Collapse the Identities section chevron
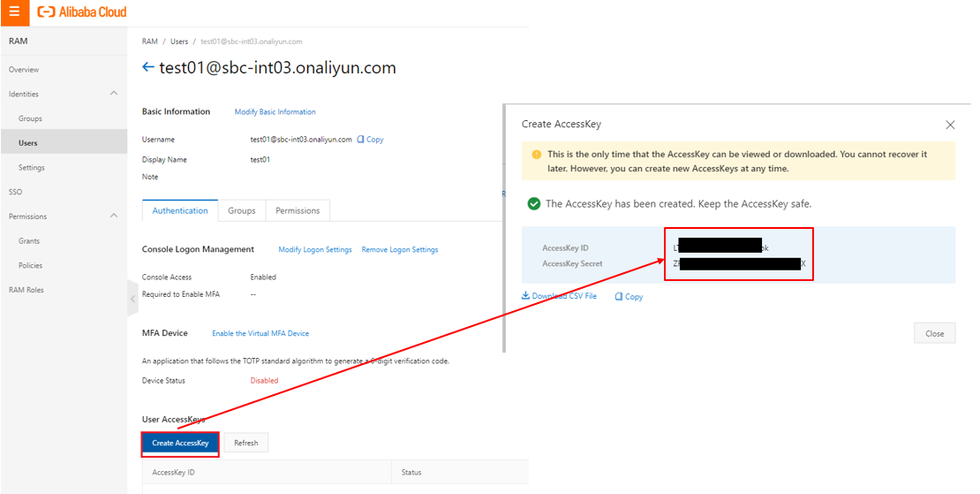The height and width of the screenshot is (494, 980). pos(114,93)
